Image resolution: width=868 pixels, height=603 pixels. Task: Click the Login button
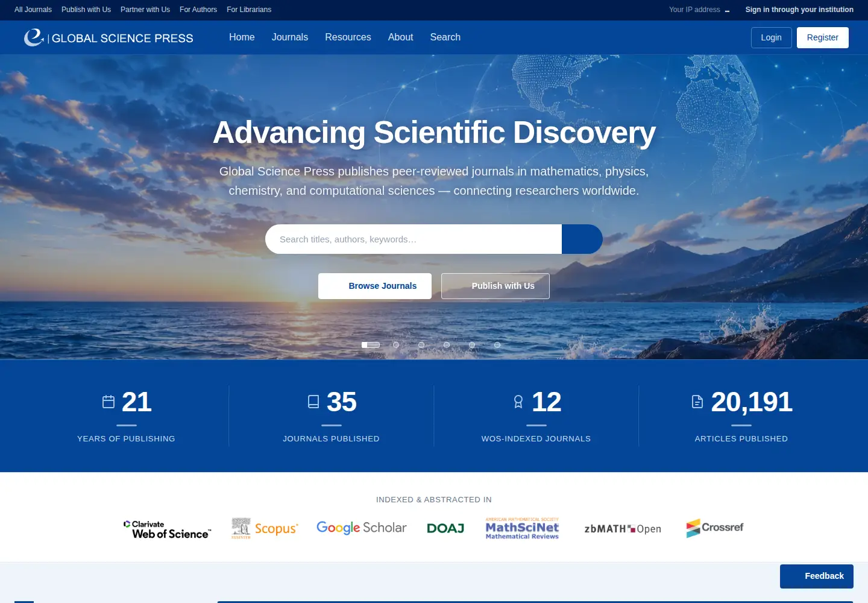pos(772,37)
